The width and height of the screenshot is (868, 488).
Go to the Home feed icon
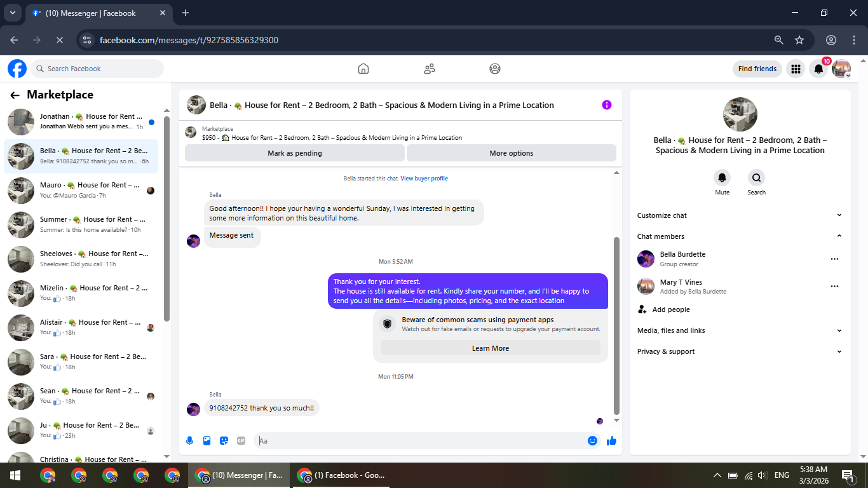(x=363, y=69)
